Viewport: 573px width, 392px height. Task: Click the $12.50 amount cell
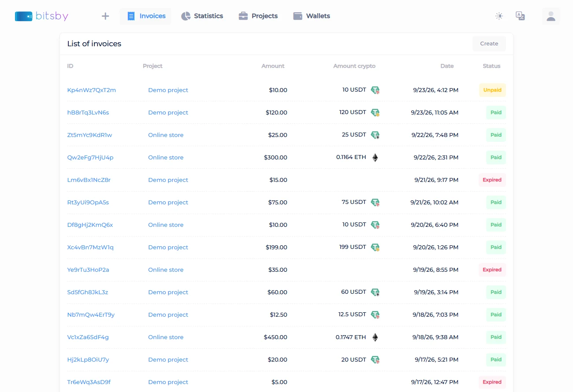point(279,315)
